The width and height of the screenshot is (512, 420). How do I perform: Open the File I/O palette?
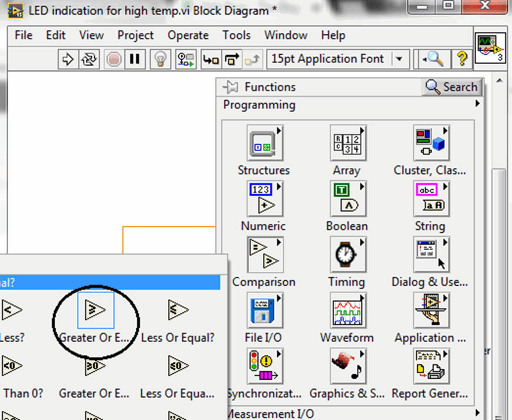click(x=263, y=310)
